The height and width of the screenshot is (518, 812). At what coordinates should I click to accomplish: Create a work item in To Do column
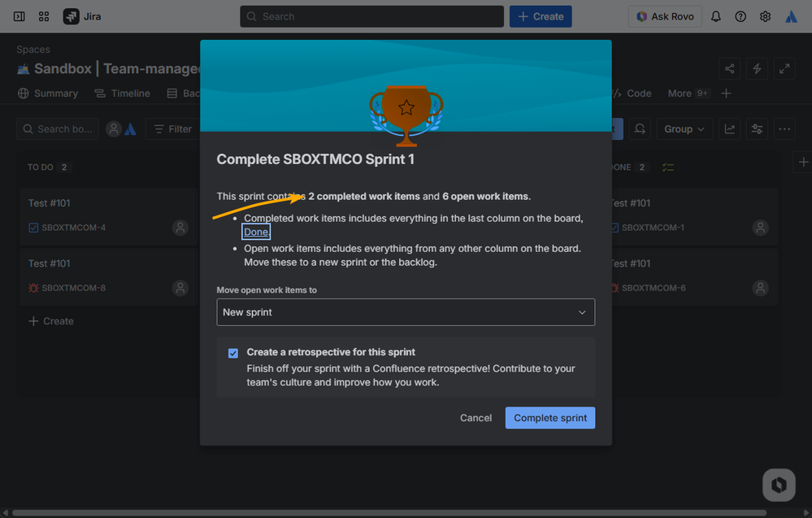click(50, 321)
